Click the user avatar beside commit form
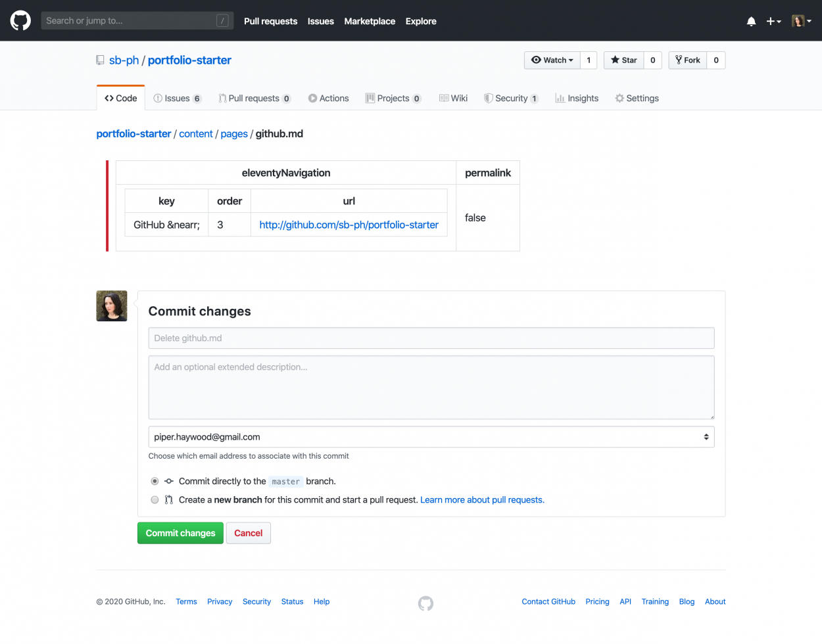The image size is (822, 644). coord(112,306)
